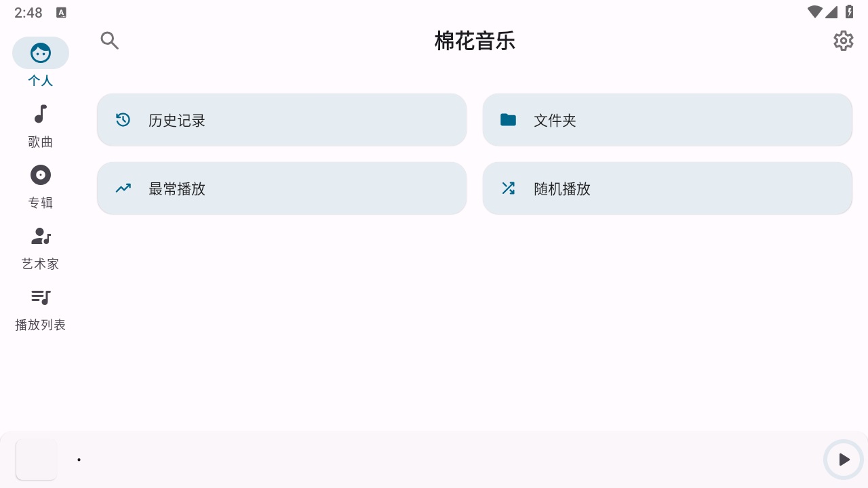Open the 播放列表 playlist icon
The image size is (868, 488).
(41, 297)
